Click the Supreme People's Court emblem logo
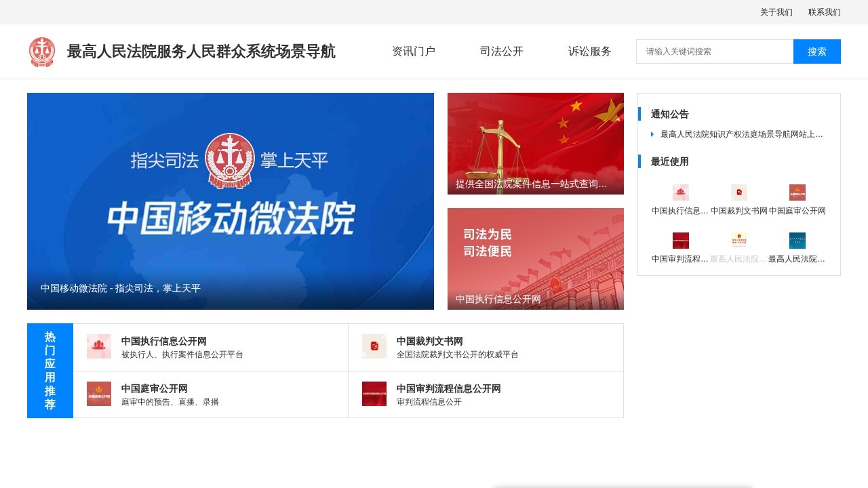868x488 pixels. (42, 52)
